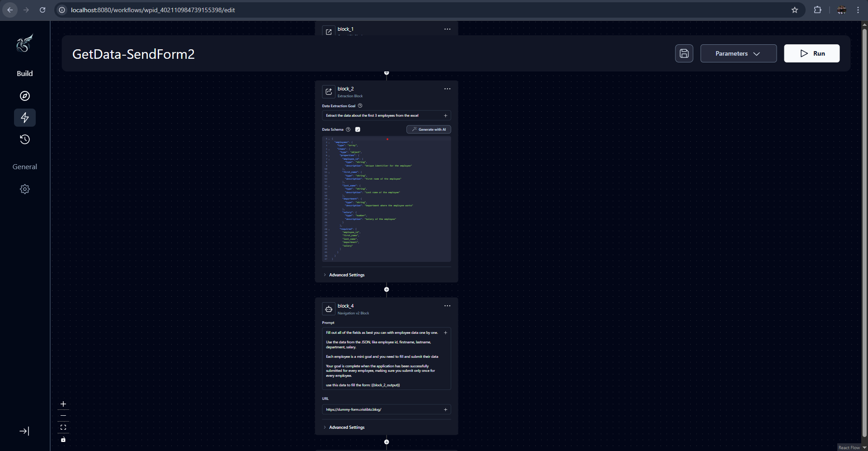Image resolution: width=868 pixels, height=451 pixels.
Task: Click the block_1 title label
Action: pyautogui.click(x=345, y=29)
